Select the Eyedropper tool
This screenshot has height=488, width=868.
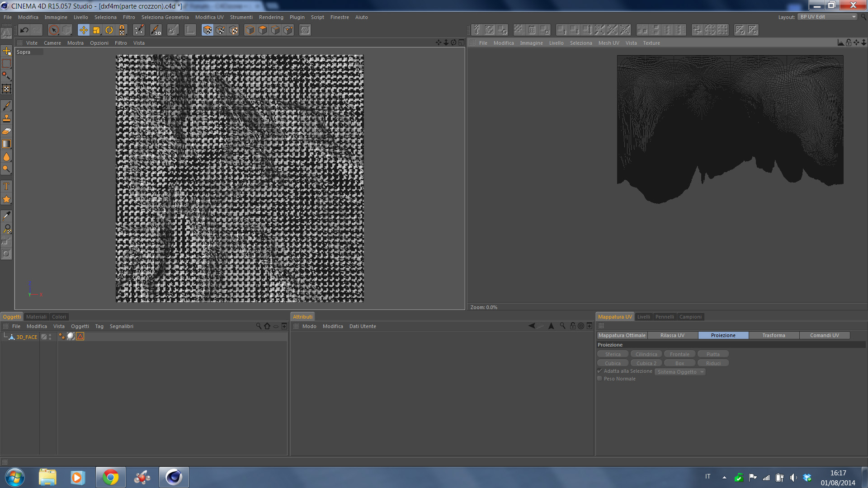(6, 216)
